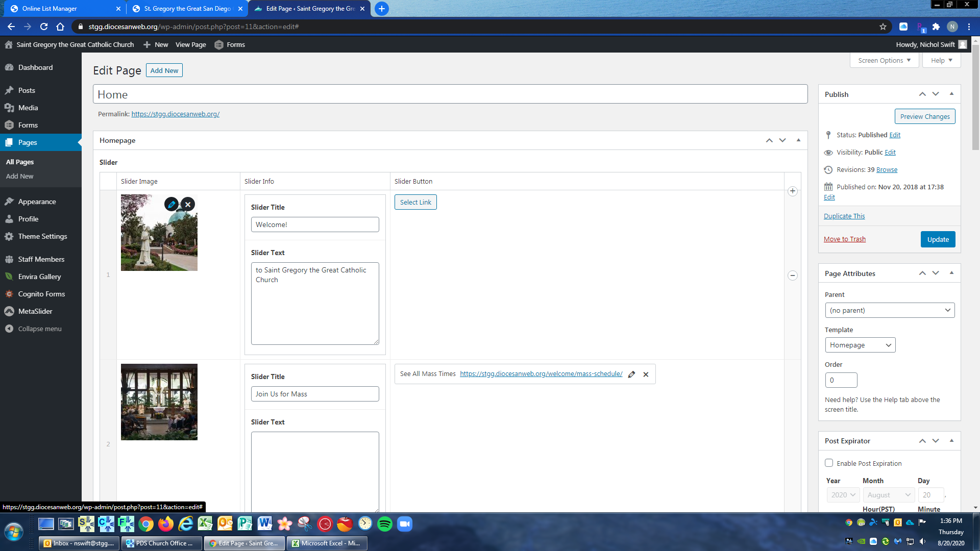
Task: Expand Screen Options panel
Action: point(884,60)
